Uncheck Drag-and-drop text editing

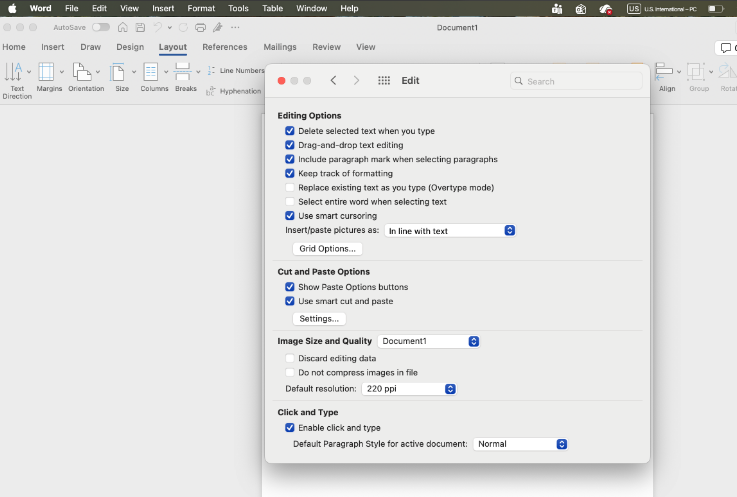pyautogui.click(x=290, y=145)
